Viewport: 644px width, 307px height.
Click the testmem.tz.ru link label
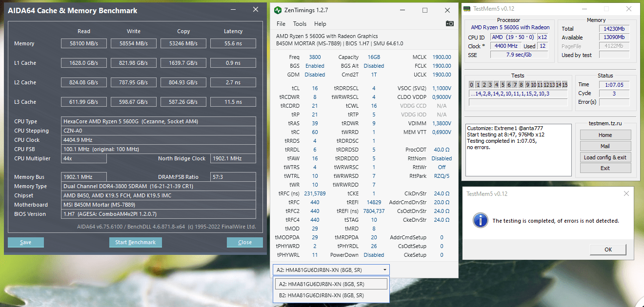coord(605,124)
